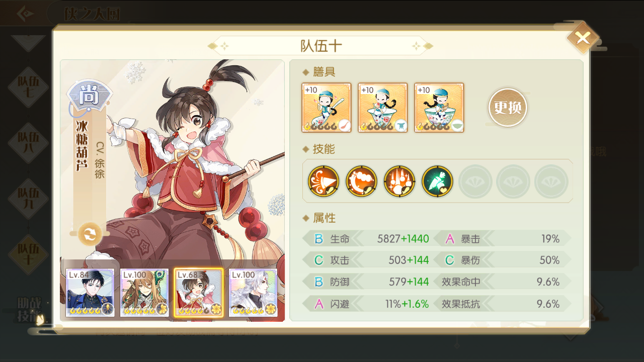Select the first spoon utensil equipment card
This screenshot has width=644, height=362.
pos(327,108)
